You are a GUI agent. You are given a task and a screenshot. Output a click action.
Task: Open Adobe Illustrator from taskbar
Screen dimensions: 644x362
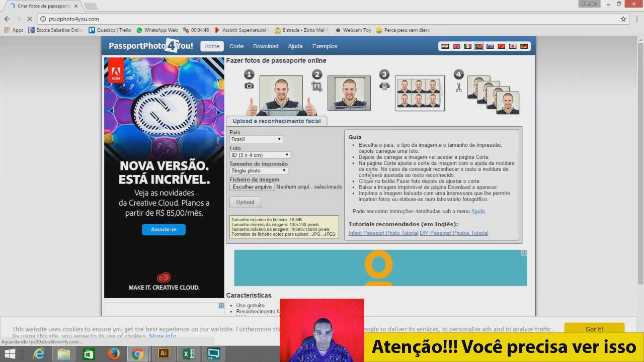point(164,354)
